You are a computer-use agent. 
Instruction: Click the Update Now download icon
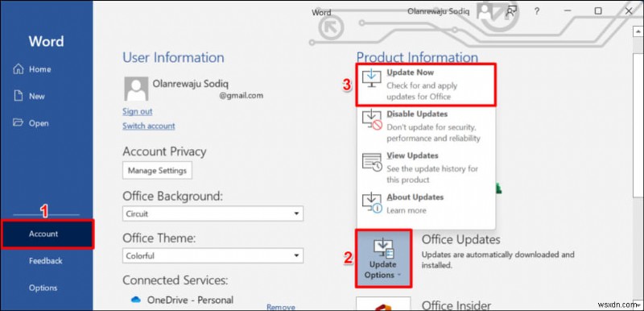[371, 78]
